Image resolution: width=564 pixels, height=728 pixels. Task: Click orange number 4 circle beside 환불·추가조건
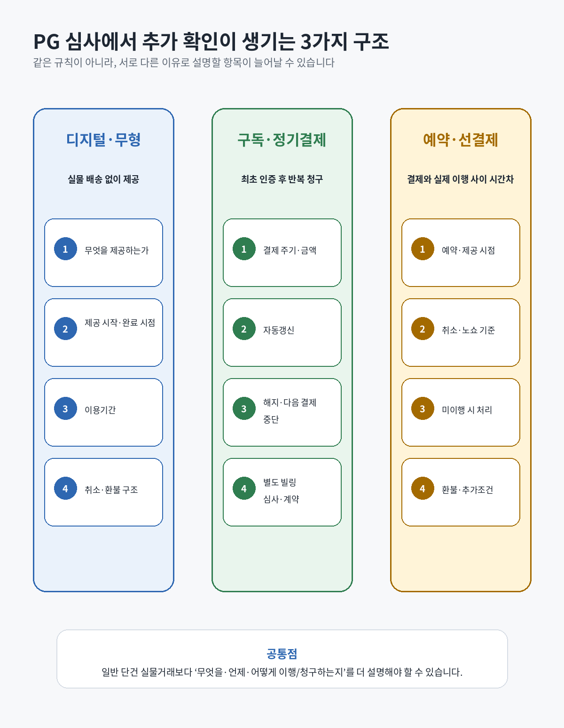[423, 488]
